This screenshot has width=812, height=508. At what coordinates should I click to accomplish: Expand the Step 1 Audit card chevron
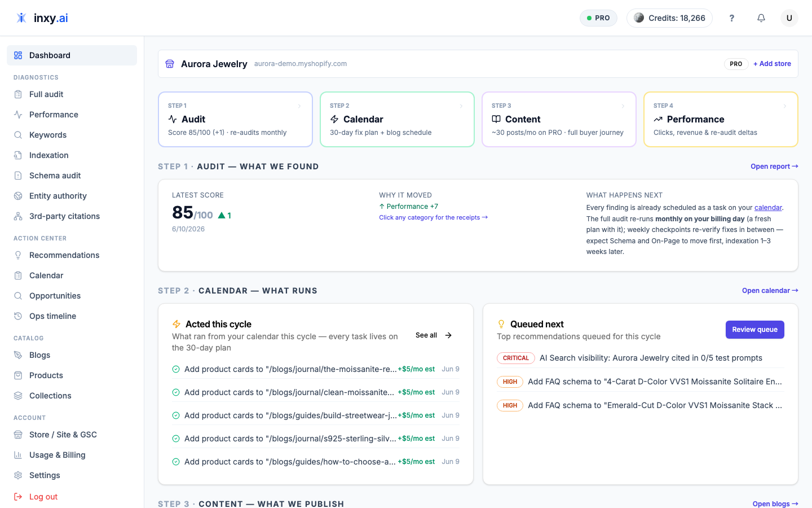299,106
